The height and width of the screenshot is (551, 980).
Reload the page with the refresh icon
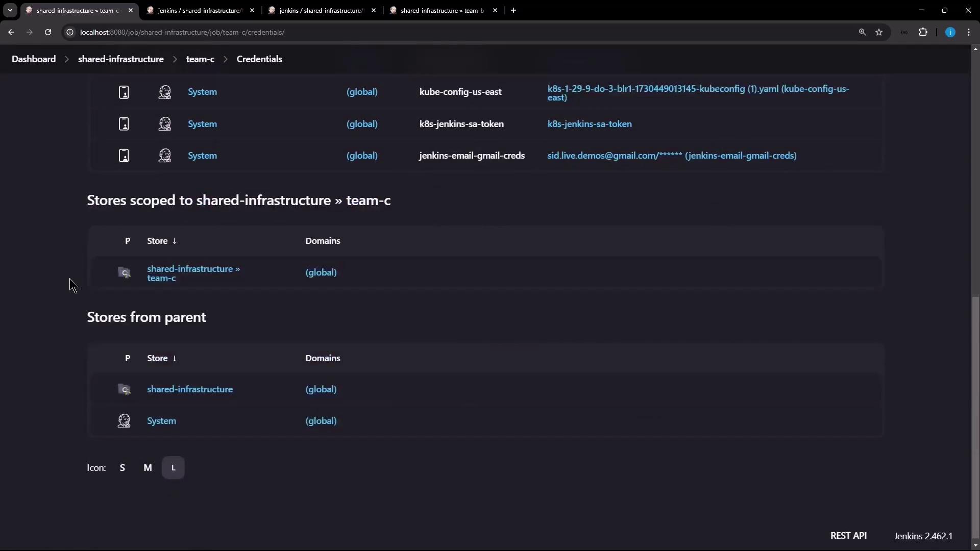tap(48, 32)
